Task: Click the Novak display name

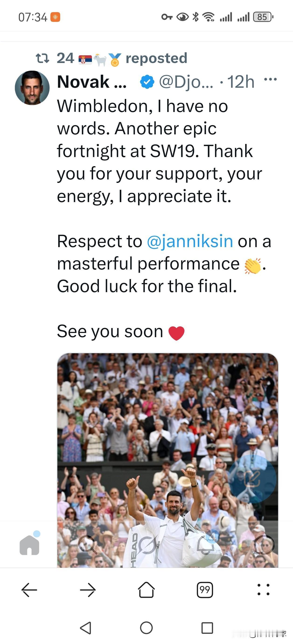Action: (x=92, y=82)
